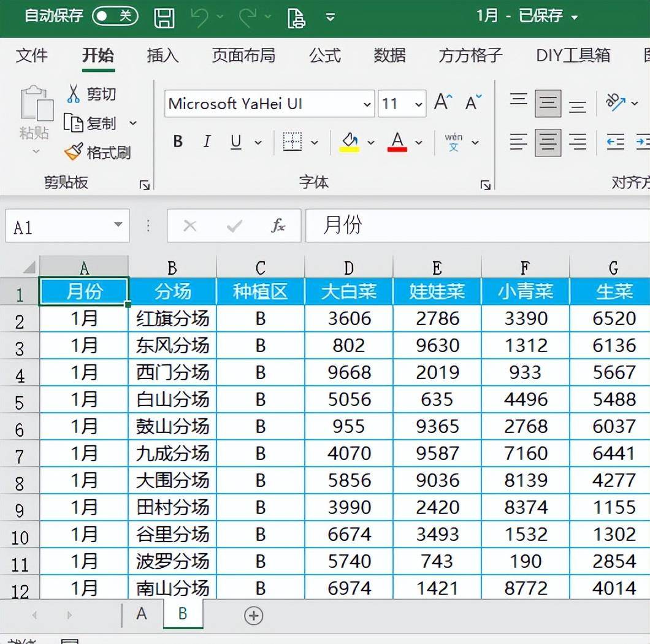Click the 格式刷 format painter
The height and width of the screenshot is (644, 650).
98,152
